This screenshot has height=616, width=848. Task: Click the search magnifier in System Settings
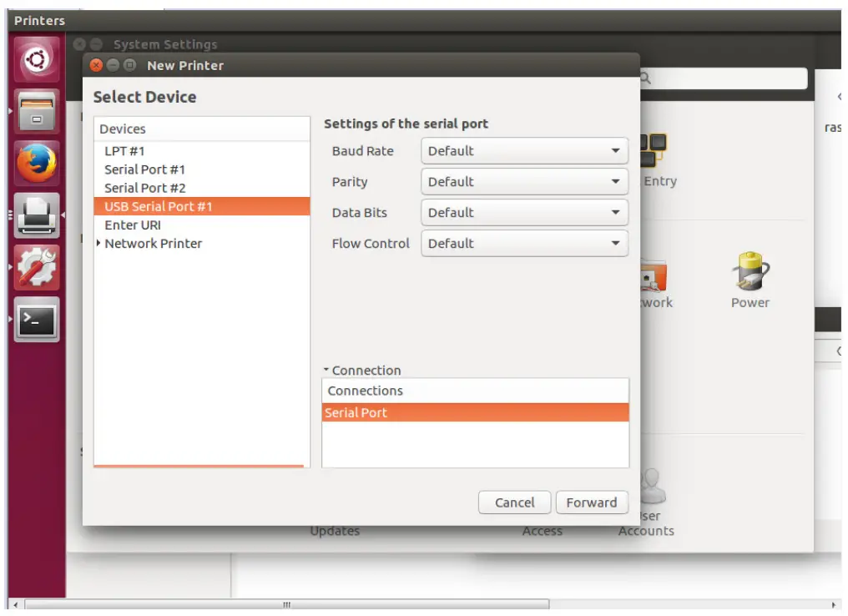646,78
